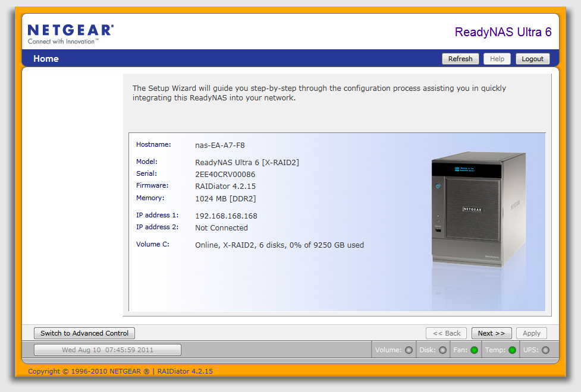Click the Volume C: label
Image resolution: width=581 pixels, height=392 pixels.
point(153,244)
